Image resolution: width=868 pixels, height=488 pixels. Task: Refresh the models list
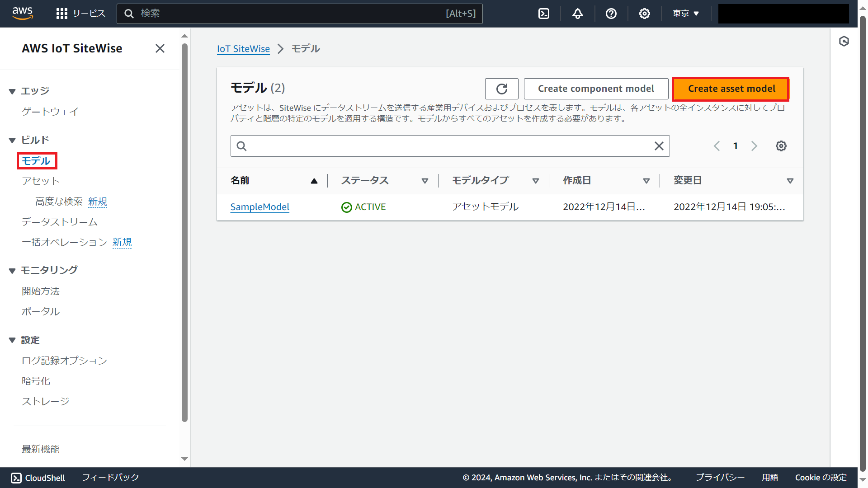pos(501,89)
